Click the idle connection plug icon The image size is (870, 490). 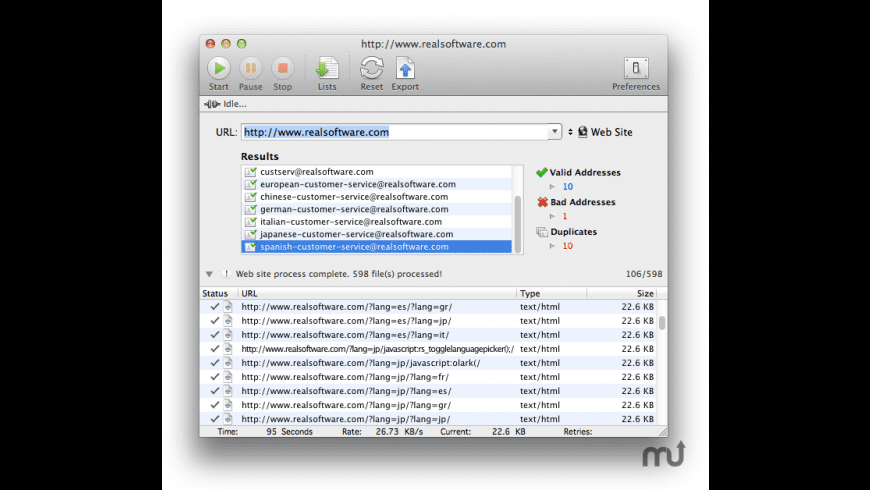[x=211, y=104]
